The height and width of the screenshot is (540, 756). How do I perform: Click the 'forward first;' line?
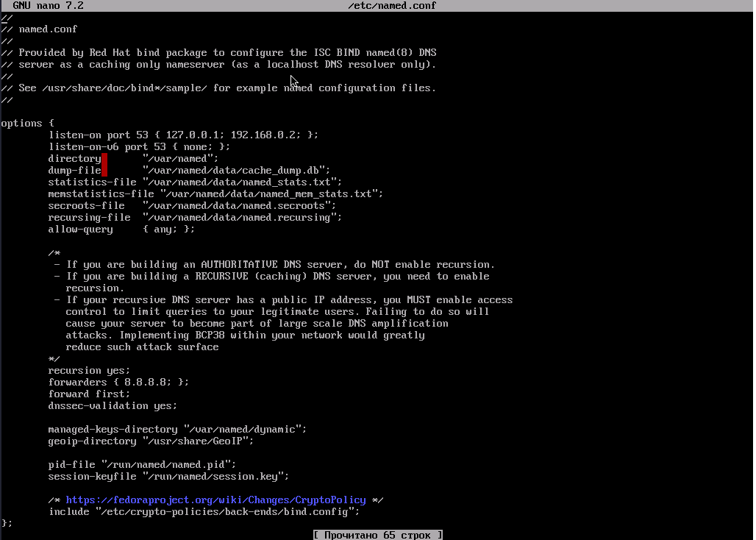(89, 394)
